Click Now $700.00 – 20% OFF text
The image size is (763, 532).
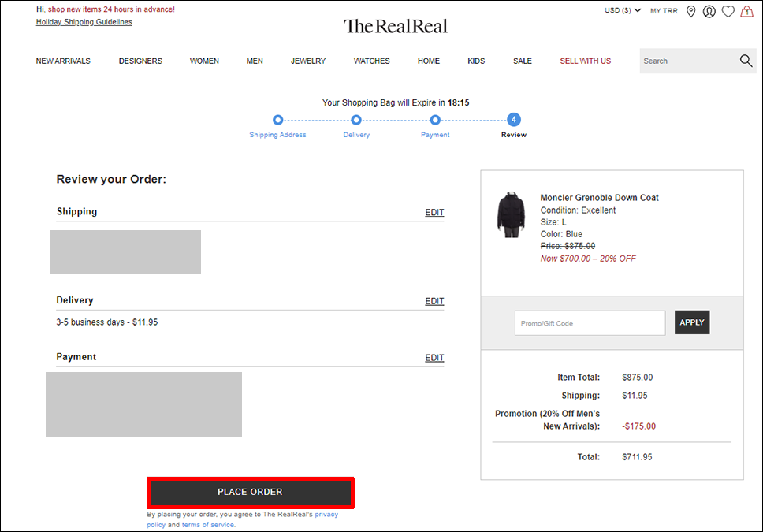click(588, 259)
